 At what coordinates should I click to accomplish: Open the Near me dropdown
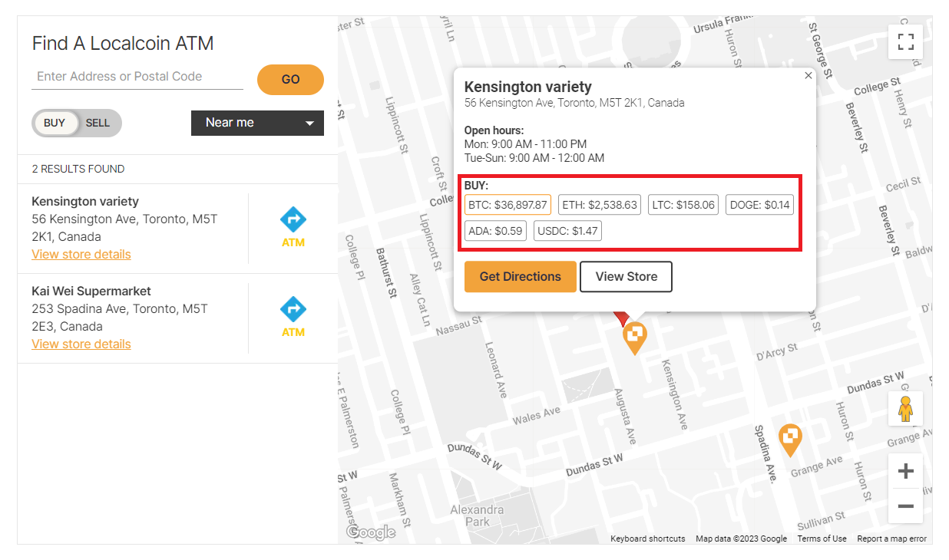(x=257, y=123)
